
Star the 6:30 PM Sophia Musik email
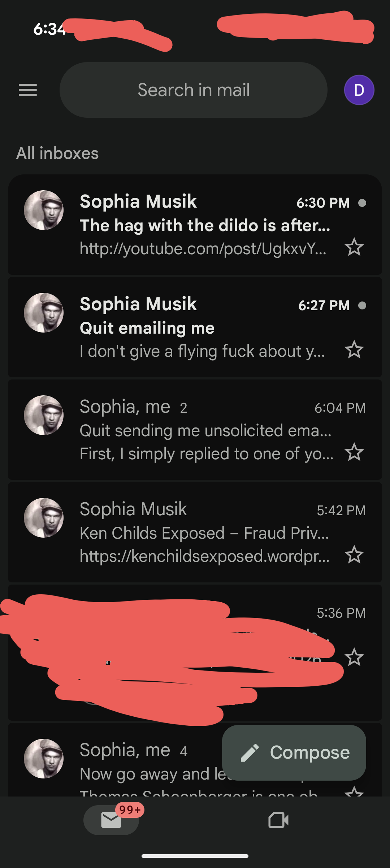[354, 247]
